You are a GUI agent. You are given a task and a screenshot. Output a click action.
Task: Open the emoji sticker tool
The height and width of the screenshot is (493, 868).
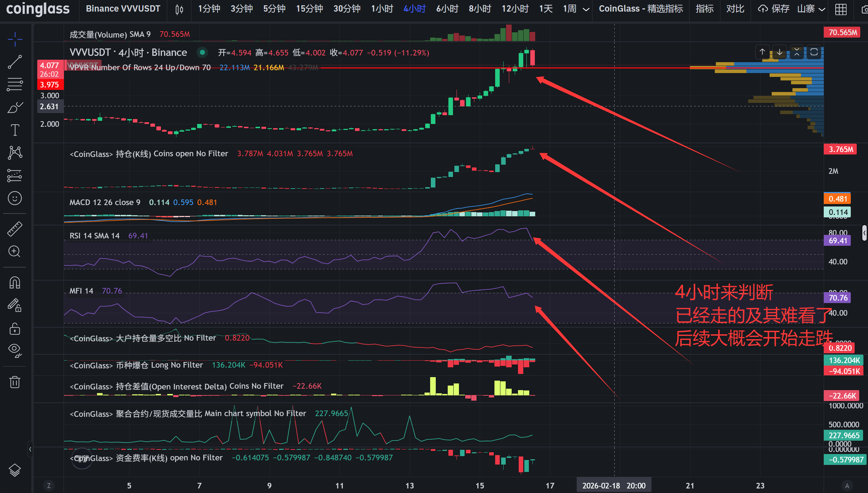15,198
